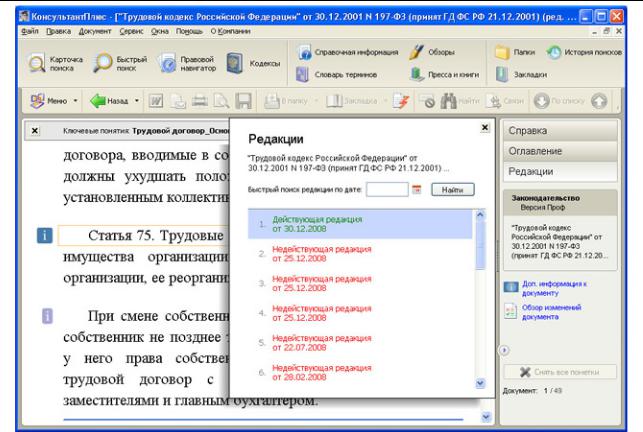Viewport: 643px width, 432px height.
Task: Select edition 2 от 25.12.2008
Action: (x=360, y=254)
